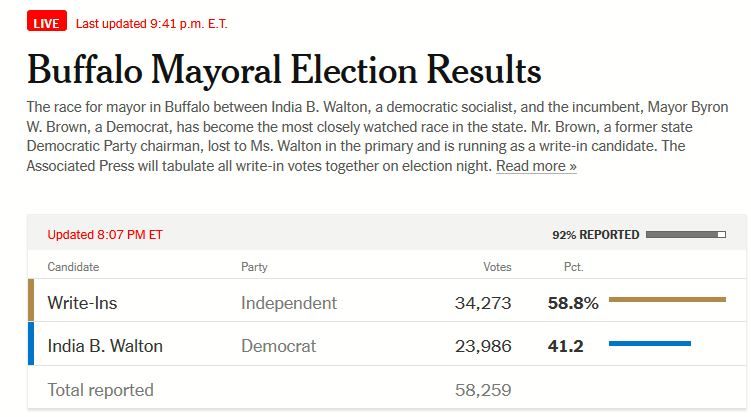Open the Read more link
Screen dimensions: 751x417
click(536, 166)
